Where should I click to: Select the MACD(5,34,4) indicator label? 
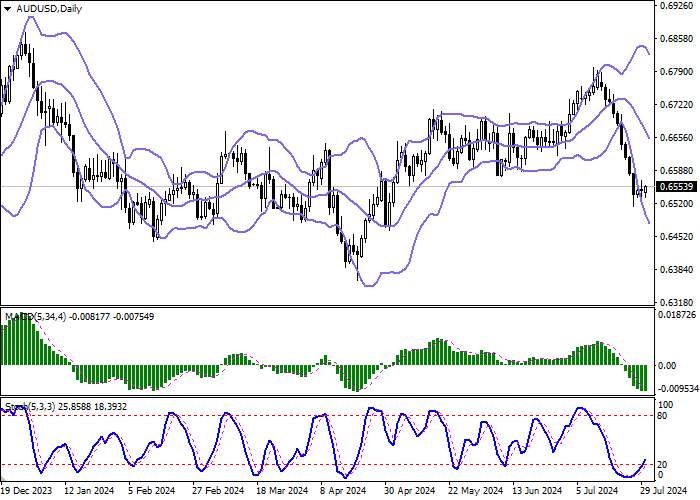coord(36,317)
